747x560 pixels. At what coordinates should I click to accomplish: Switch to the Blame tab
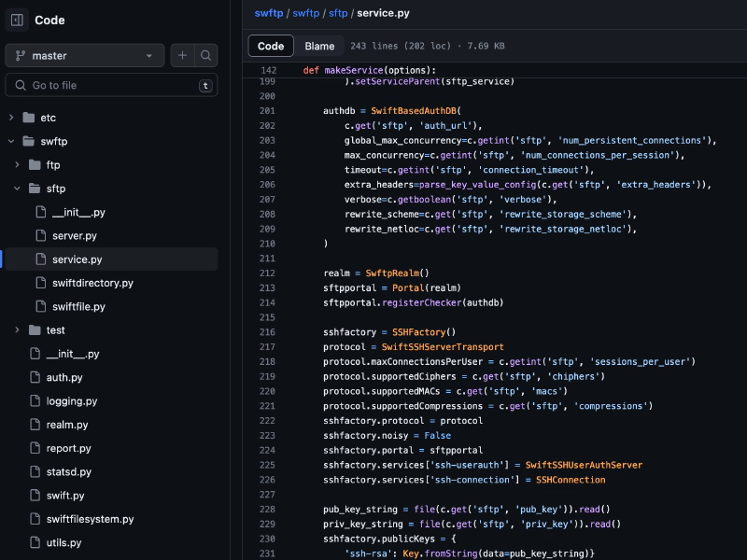pyautogui.click(x=319, y=46)
